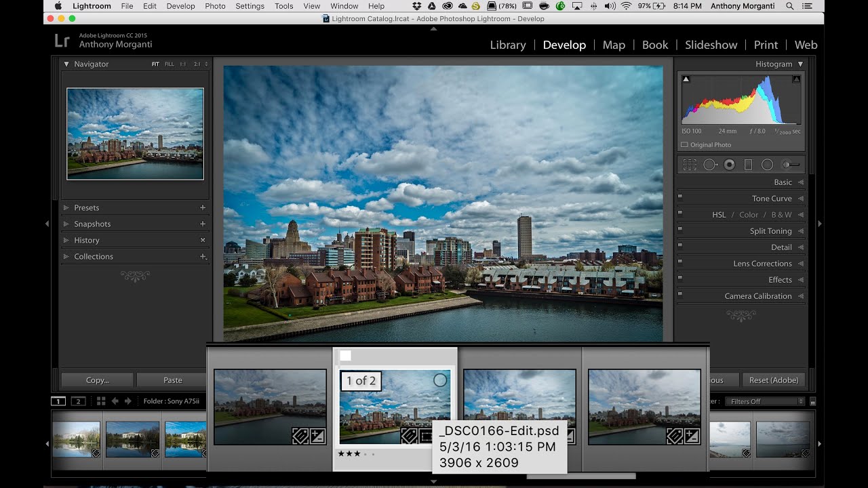Click the Copy... button
The image size is (868, 488).
pos(97,380)
